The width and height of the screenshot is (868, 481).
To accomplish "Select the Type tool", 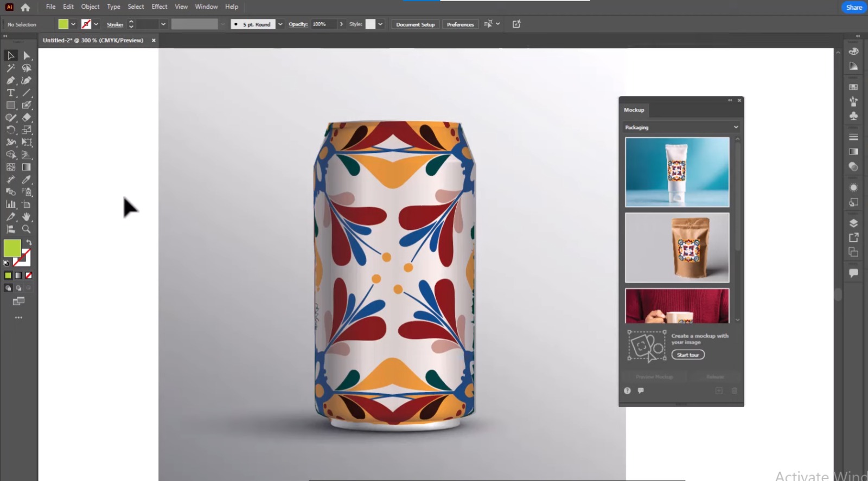I will [x=10, y=93].
